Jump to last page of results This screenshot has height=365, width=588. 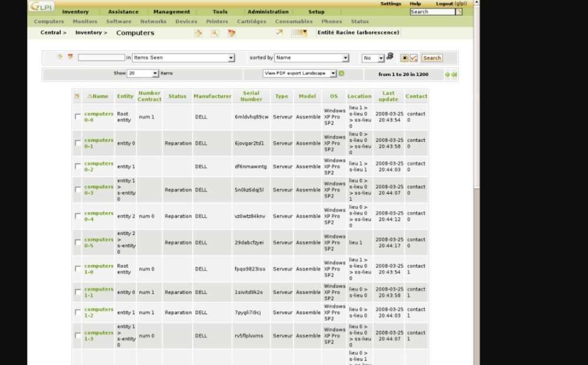[454, 74]
